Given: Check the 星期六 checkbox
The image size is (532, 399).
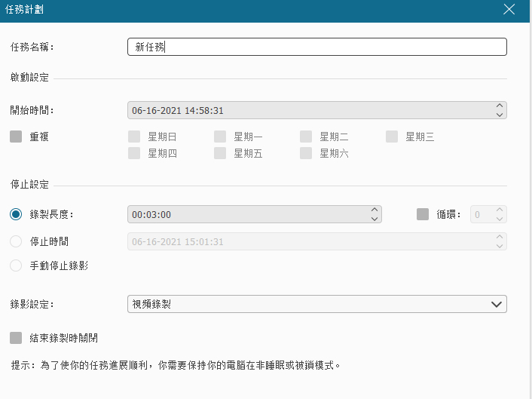Looking at the screenshot, I should coord(306,153).
